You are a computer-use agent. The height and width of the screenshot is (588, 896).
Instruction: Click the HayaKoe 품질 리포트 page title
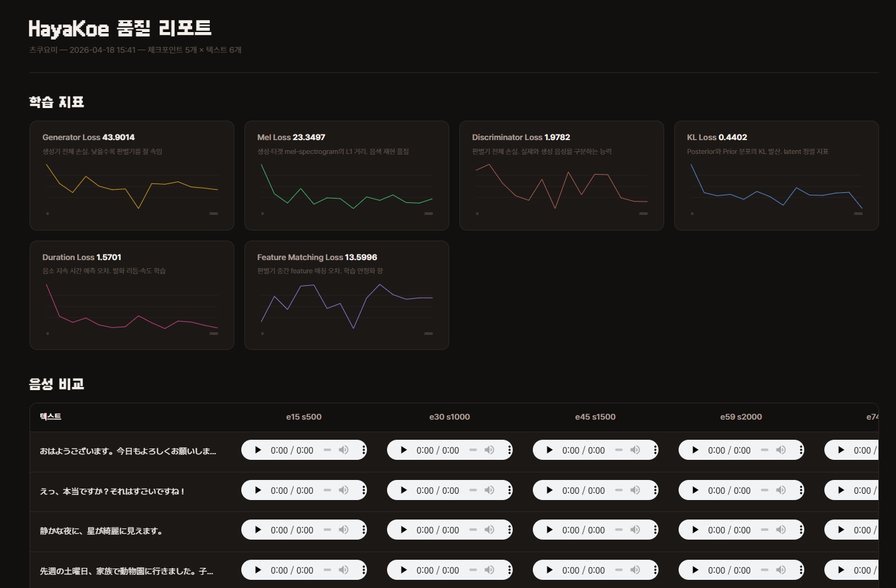pos(119,28)
